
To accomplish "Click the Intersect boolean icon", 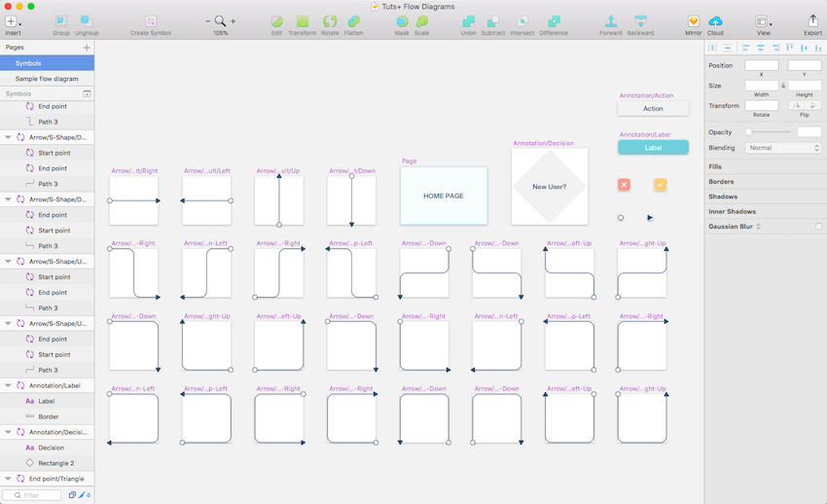I will 521,21.
